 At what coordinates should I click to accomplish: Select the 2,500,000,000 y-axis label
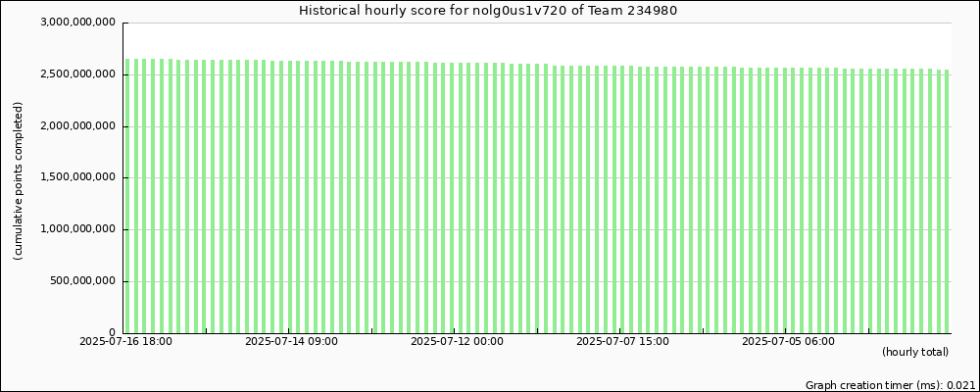78,75
